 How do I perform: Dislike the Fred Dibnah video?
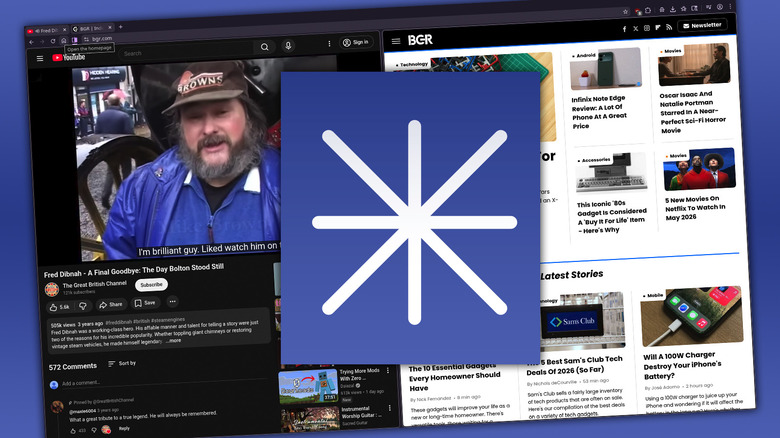click(83, 306)
